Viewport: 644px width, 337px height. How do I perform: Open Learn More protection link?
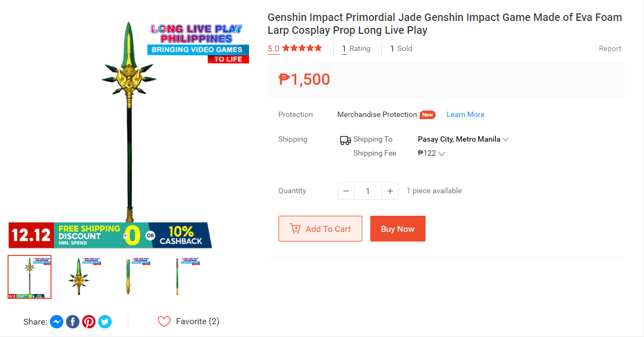point(465,114)
